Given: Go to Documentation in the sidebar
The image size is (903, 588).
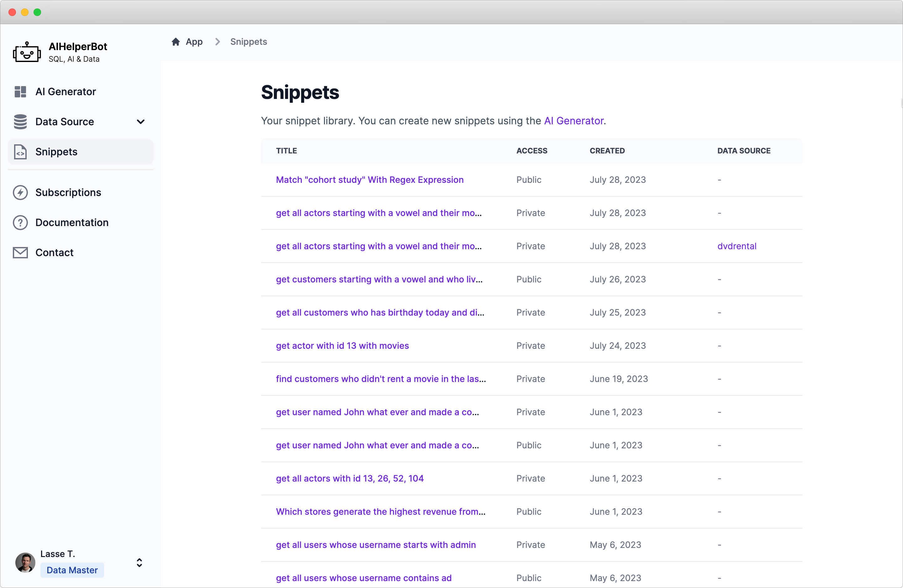Looking at the screenshot, I should 72,223.
